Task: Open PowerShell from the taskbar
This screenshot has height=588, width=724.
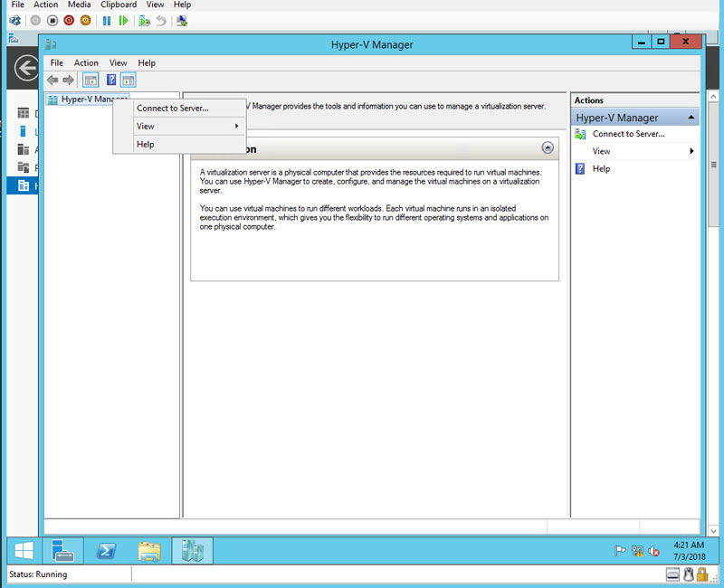Action: [106, 550]
